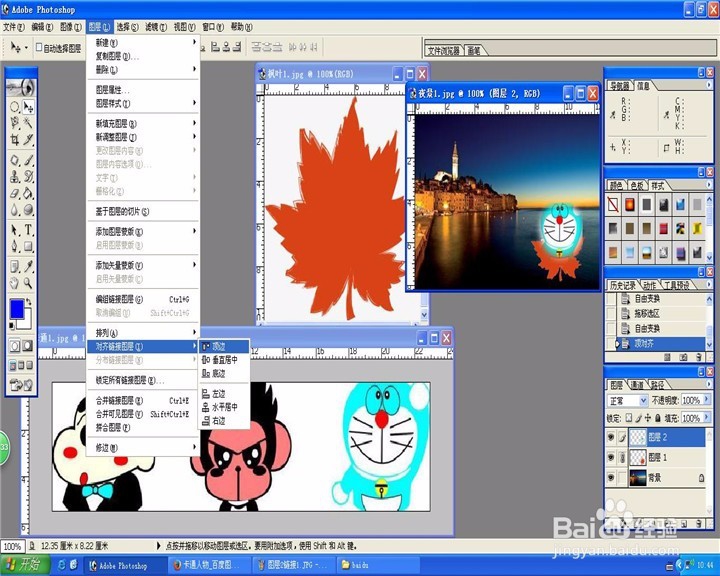
Task: Choose 垂直居中 alignment
Action: (x=224, y=360)
